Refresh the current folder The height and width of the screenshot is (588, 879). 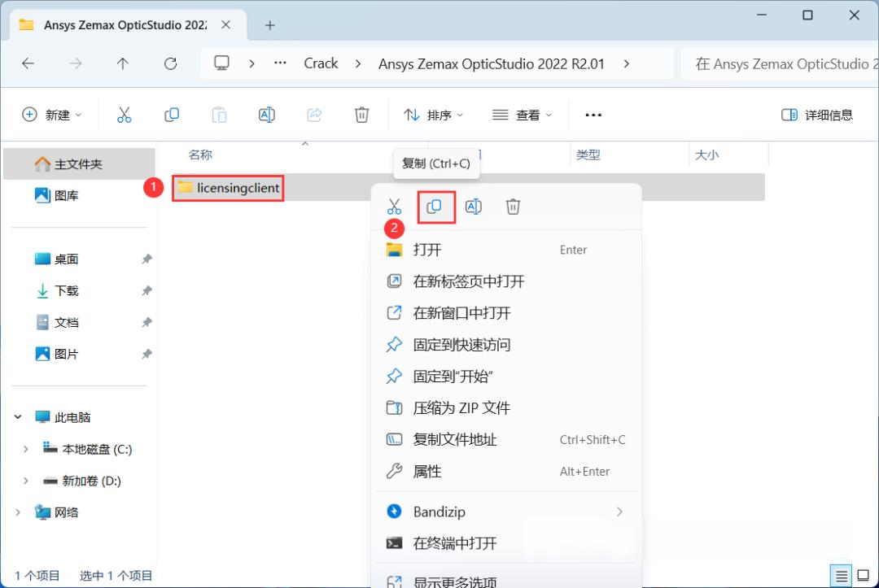point(170,63)
